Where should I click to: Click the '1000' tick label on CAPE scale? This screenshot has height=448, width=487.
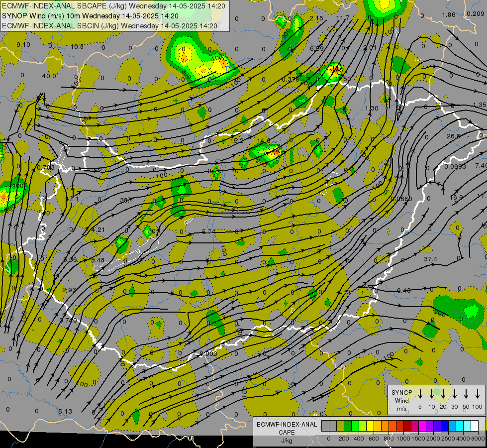pos(403,439)
